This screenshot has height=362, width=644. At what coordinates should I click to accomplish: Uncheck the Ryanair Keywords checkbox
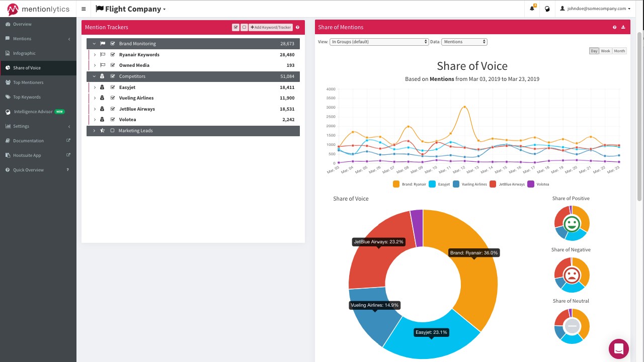pos(113,55)
